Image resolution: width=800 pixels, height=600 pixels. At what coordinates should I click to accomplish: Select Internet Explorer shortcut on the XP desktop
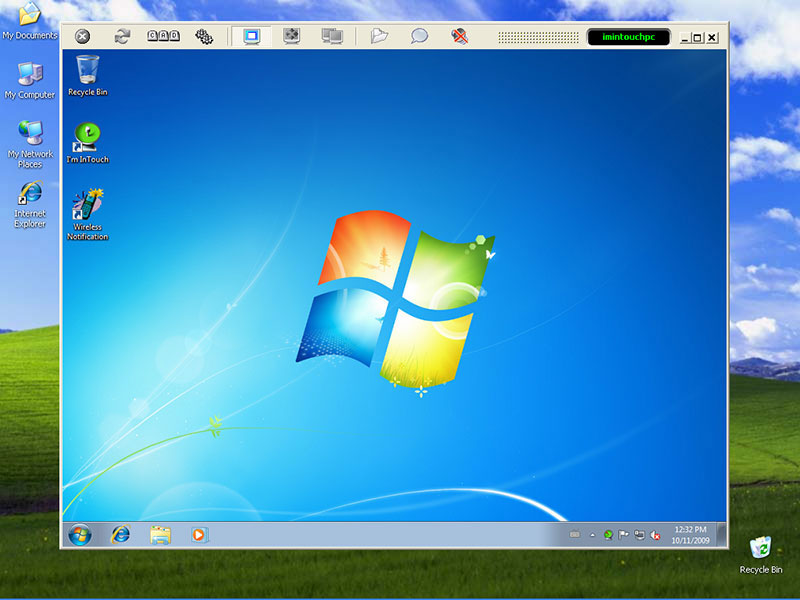30,204
